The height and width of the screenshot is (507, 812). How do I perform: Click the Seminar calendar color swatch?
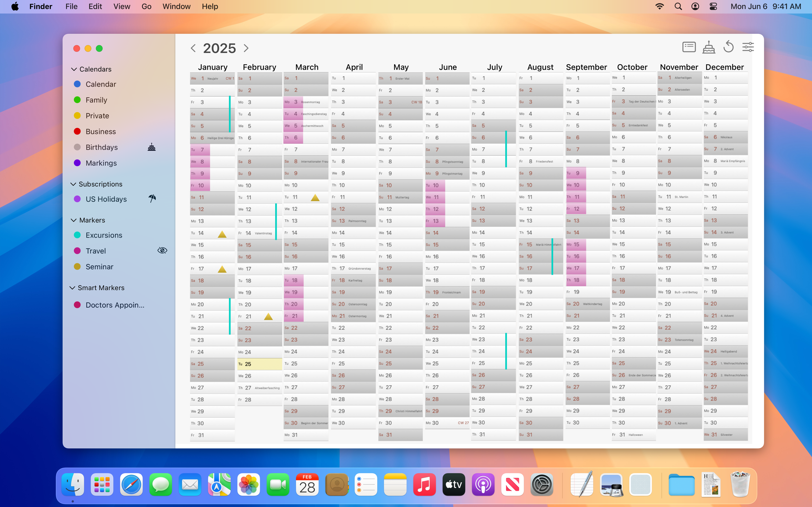(x=78, y=267)
